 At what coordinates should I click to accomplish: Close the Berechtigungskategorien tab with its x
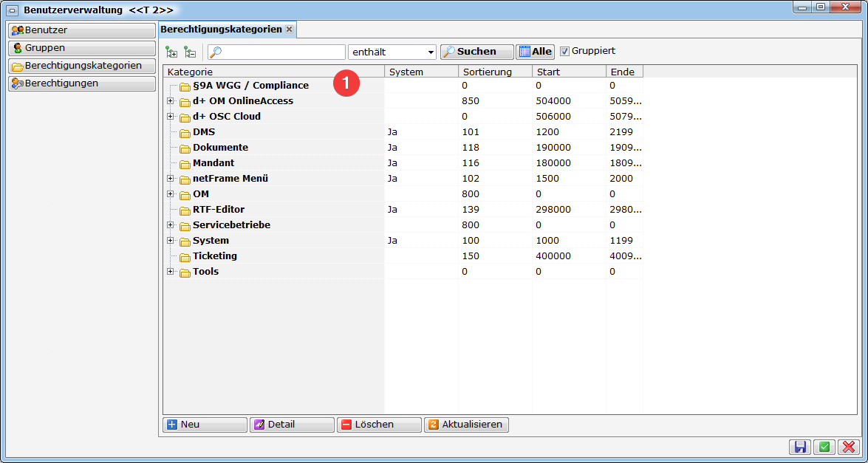click(x=290, y=30)
